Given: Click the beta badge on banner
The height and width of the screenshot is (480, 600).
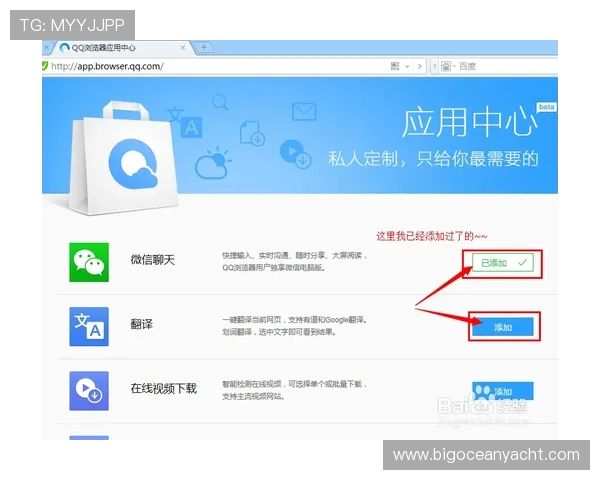Looking at the screenshot, I should (546, 107).
